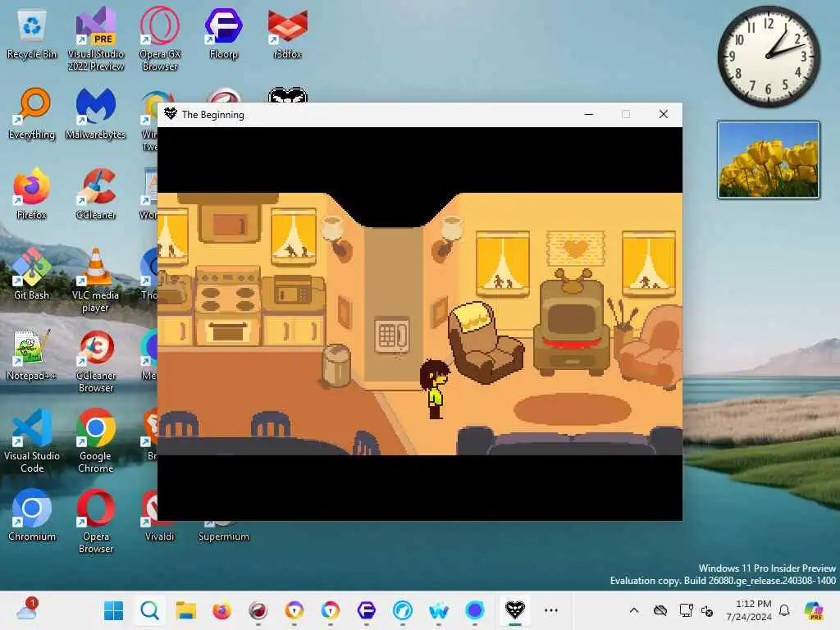Open the Git Bash shortcut
This screenshot has height=630, width=840.
pyautogui.click(x=32, y=276)
